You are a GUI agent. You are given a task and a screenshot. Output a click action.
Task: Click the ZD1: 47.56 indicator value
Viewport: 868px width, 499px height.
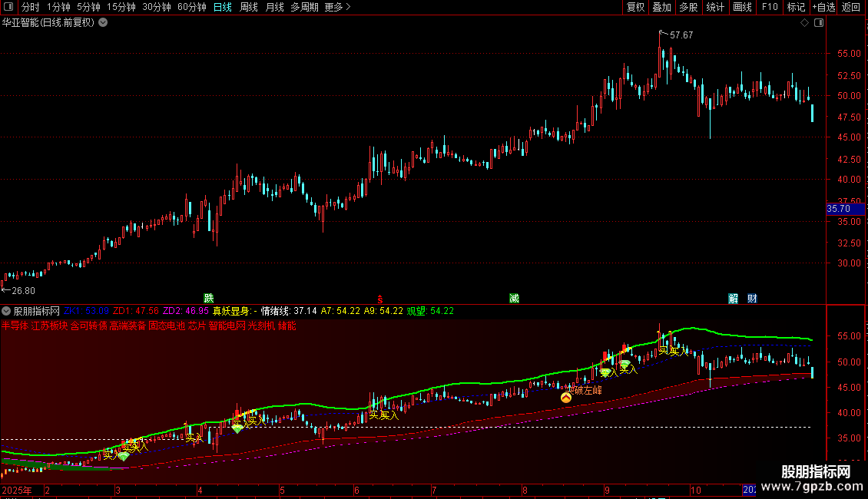click(x=136, y=311)
